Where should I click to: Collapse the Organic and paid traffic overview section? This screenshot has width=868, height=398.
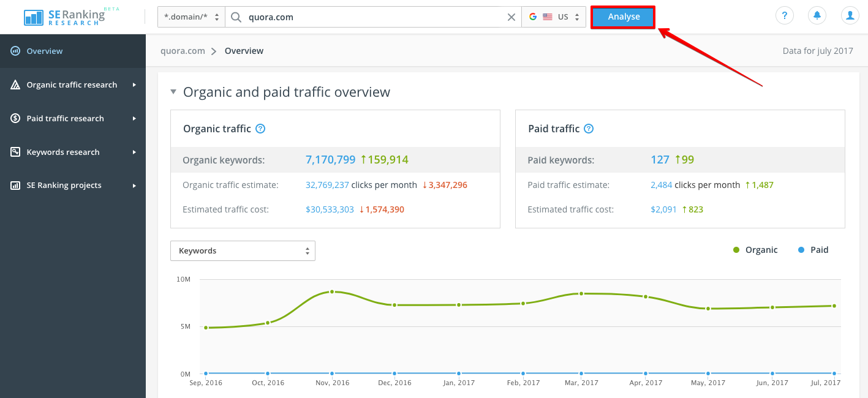click(173, 92)
